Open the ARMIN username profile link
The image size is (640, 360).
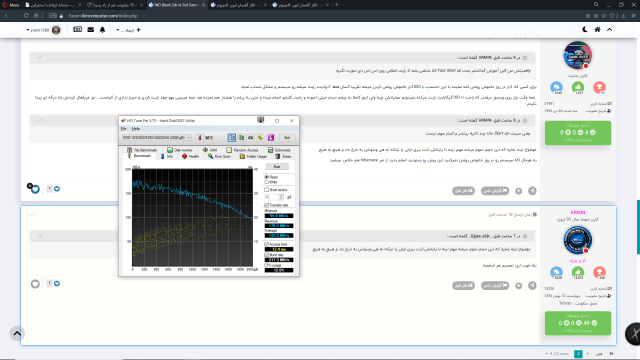pos(578,212)
